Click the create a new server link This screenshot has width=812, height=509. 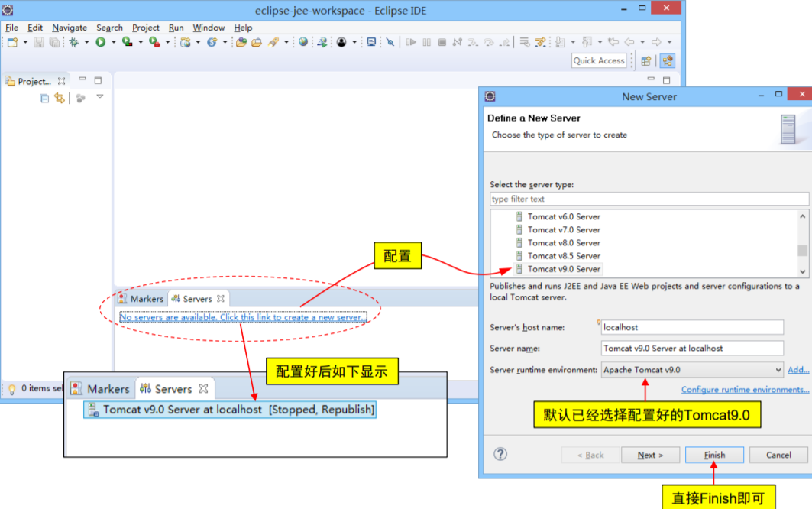[243, 317]
